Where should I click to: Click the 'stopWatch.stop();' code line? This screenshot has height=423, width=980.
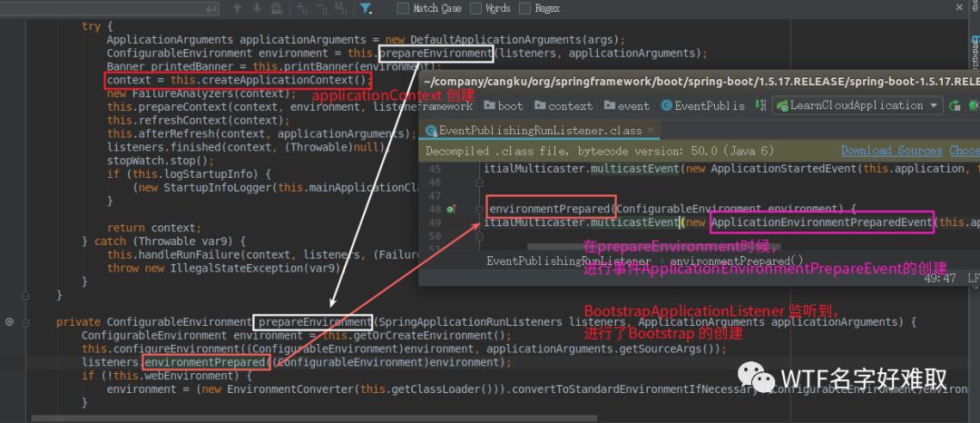pyautogui.click(x=160, y=161)
